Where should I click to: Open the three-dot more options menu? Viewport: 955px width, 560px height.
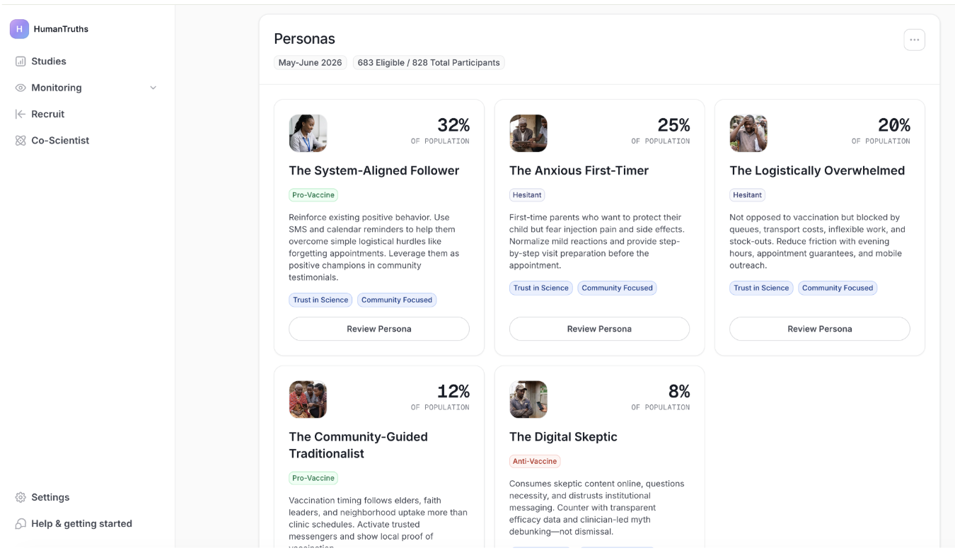pyautogui.click(x=914, y=40)
